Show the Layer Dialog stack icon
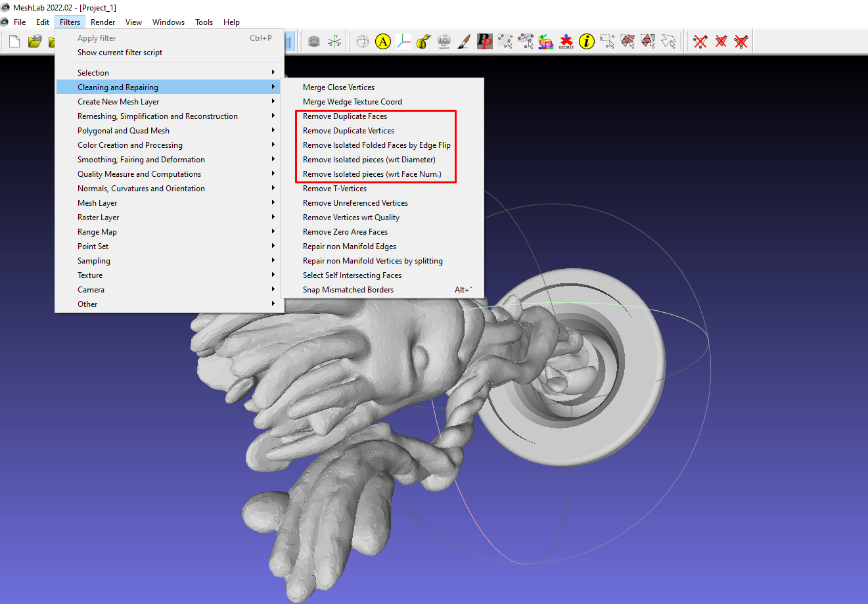Viewport: 868px width, 604px height. (314, 42)
